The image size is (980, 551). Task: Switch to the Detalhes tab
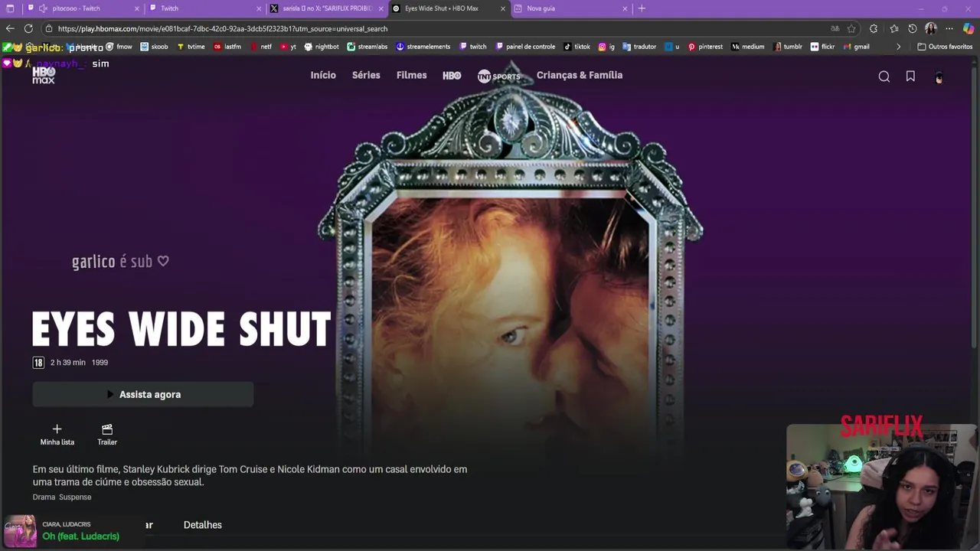click(x=203, y=525)
